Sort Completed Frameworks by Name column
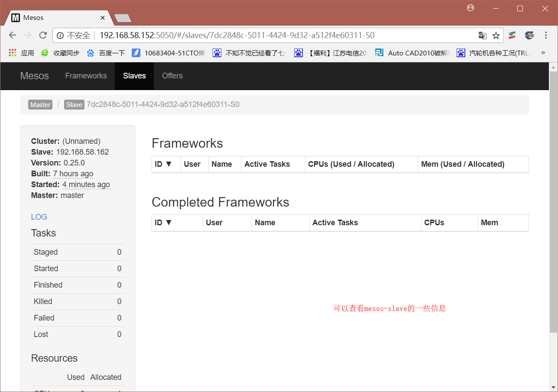This screenshot has width=558, height=392. tap(281, 223)
